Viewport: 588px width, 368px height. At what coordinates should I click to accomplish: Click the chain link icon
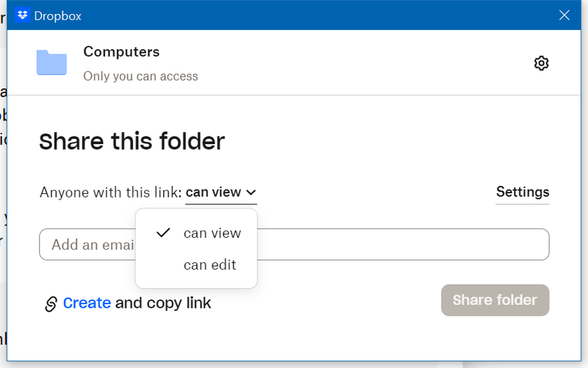point(51,303)
